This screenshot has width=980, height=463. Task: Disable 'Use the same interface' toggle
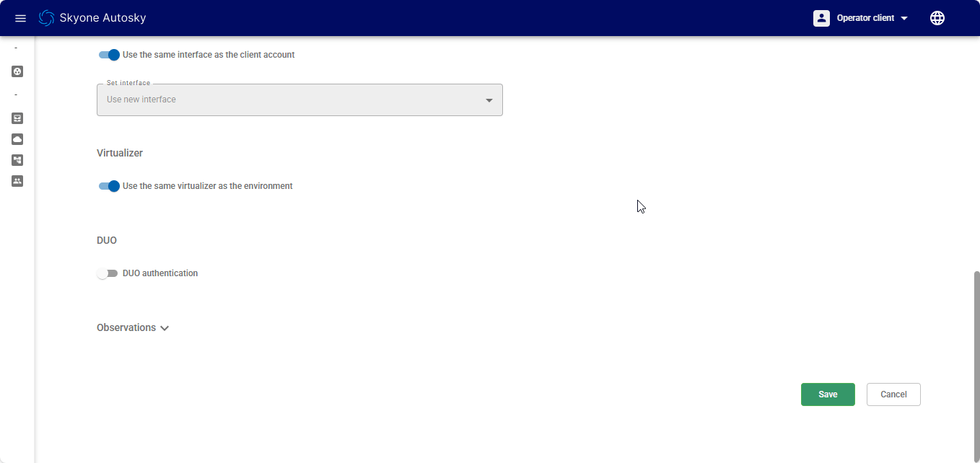coord(109,55)
